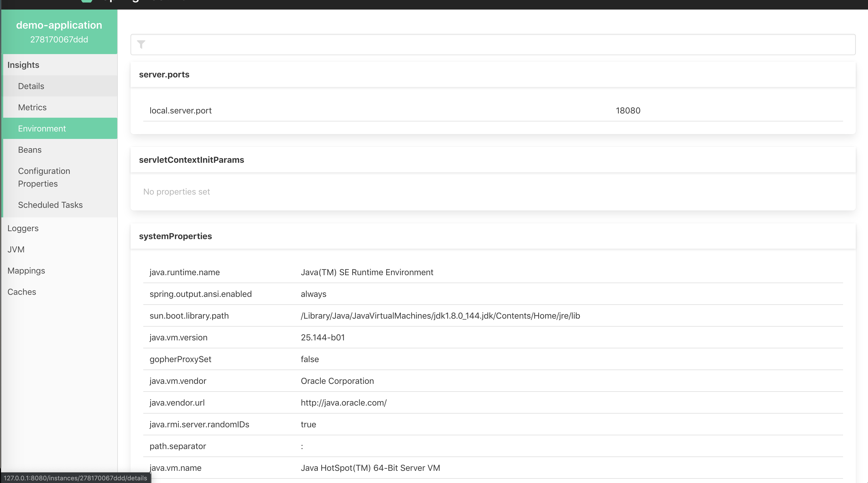Click the local.server.port value 18080
Screen dimensions: 868x483
tap(628, 111)
